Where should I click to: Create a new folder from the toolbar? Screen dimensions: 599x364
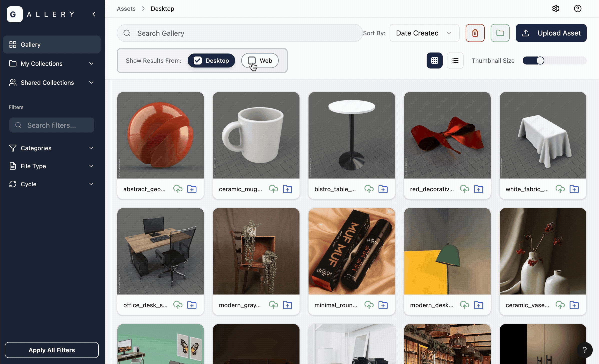point(500,33)
